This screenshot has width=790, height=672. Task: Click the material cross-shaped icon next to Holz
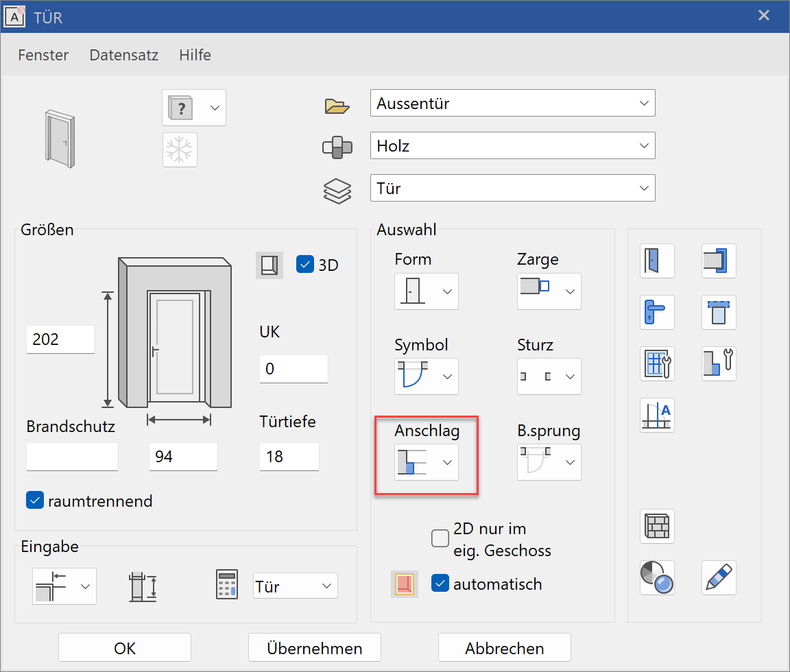click(x=337, y=147)
